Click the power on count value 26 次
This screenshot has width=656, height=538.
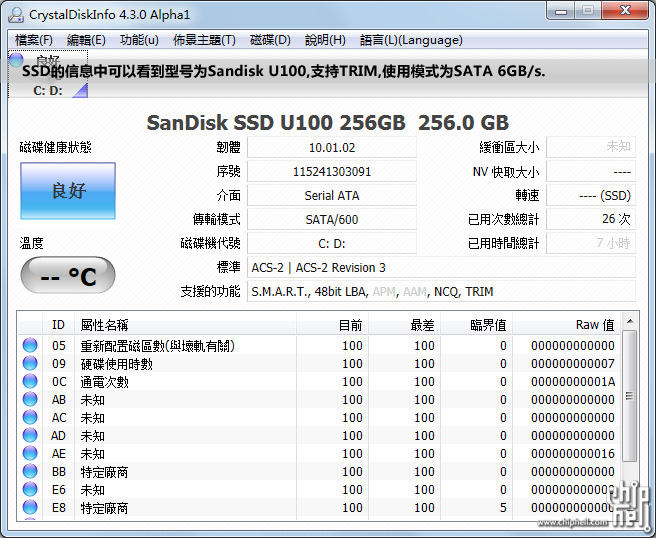pos(591,219)
